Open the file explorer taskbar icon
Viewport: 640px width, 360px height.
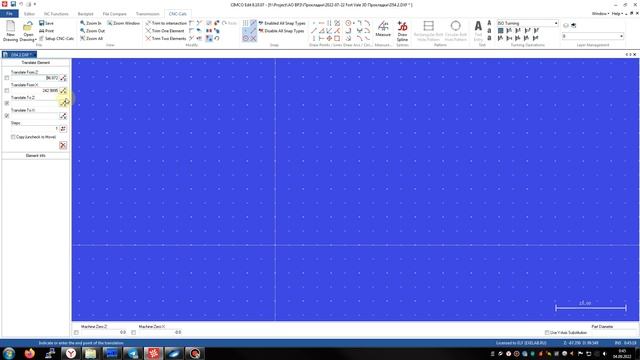[91, 353]
